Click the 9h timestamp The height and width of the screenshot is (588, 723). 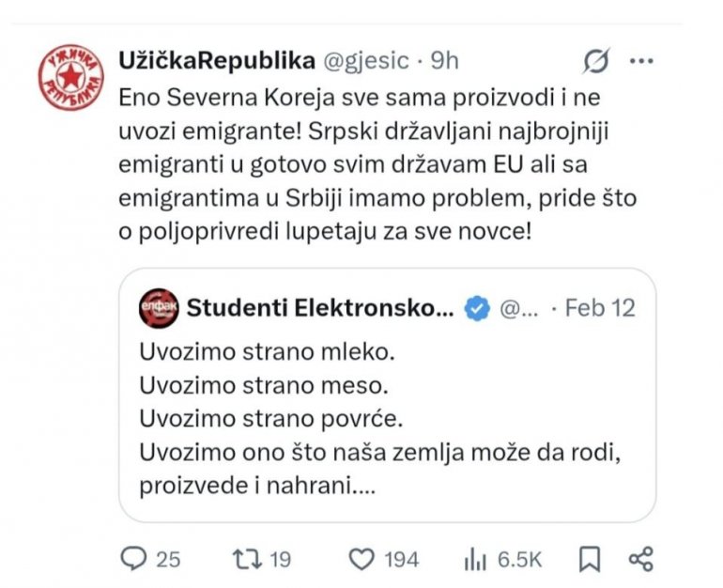(444, 60)
